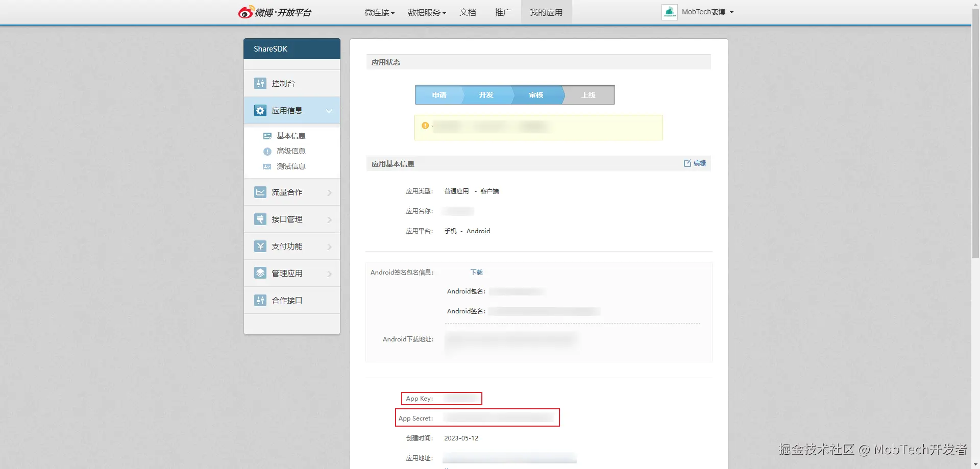Open the 微连接 dropdown menu
The height and width of the screenshot is (469, 980).
(379, 12)
